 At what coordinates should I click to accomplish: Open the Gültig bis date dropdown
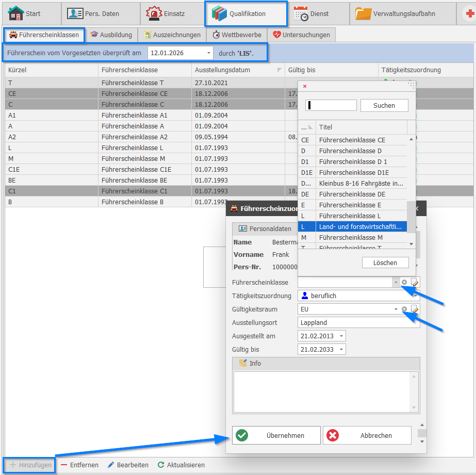pyautogui.click(x=341, y=350)
